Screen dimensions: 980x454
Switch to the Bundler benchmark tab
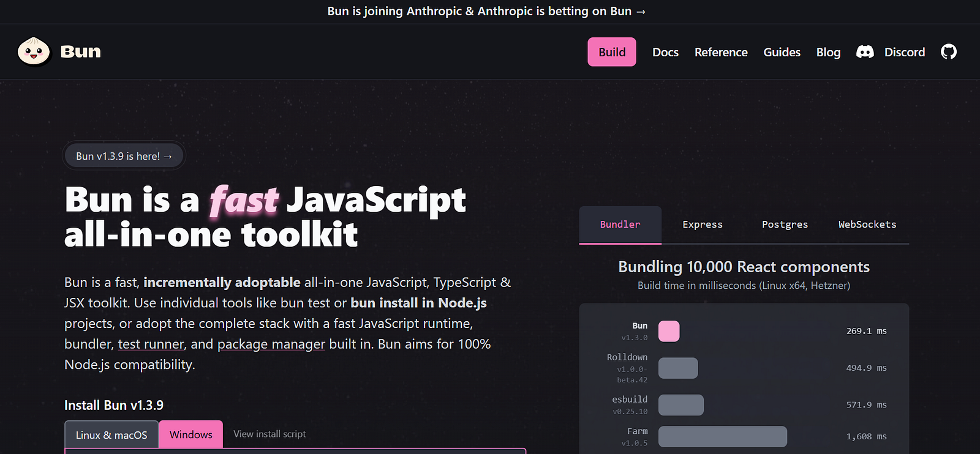pos(620,225)
